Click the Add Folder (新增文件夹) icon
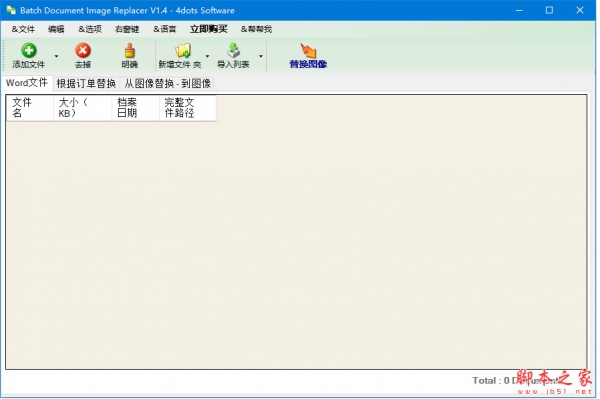This screenshot has height=399, width=600. click(x=183, y=50)
